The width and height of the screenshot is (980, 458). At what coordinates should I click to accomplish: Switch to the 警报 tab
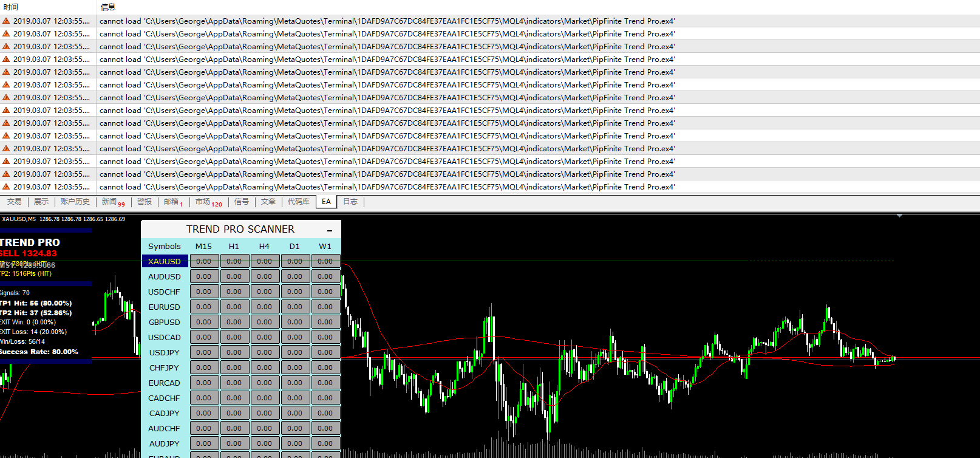(x=145, y=202)
